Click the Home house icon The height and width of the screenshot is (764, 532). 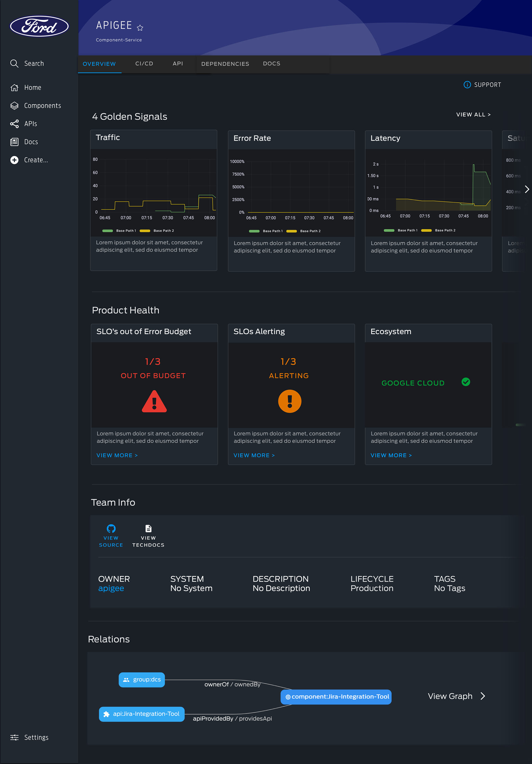tap(14, 88)
